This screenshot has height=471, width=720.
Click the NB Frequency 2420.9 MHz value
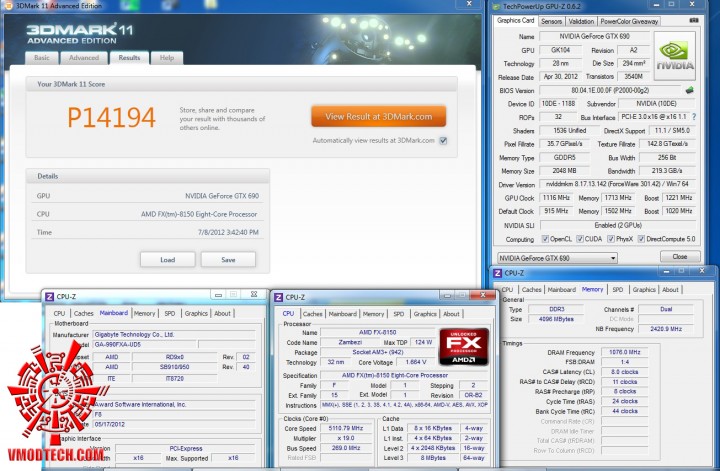click(x=666, y=329)
